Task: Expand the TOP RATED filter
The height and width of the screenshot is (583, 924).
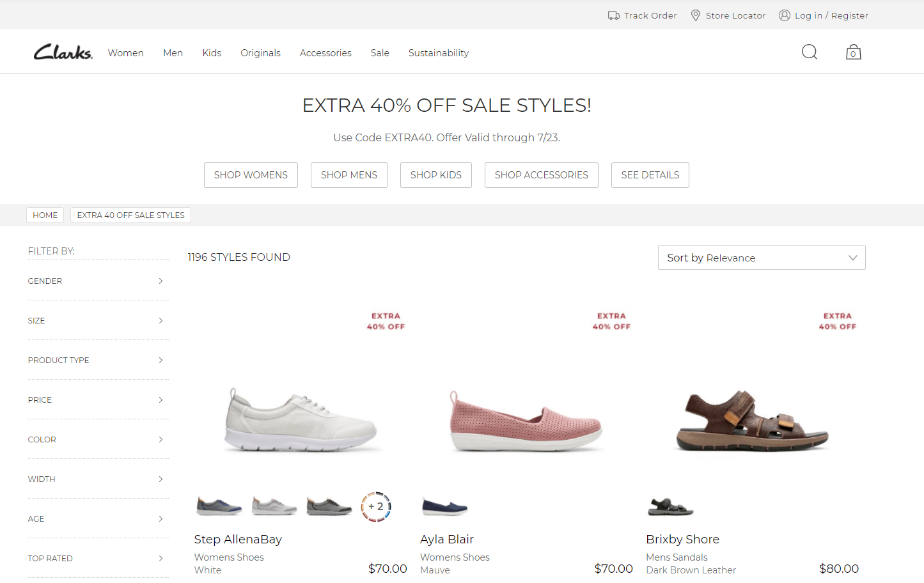Action: [98, 559]
